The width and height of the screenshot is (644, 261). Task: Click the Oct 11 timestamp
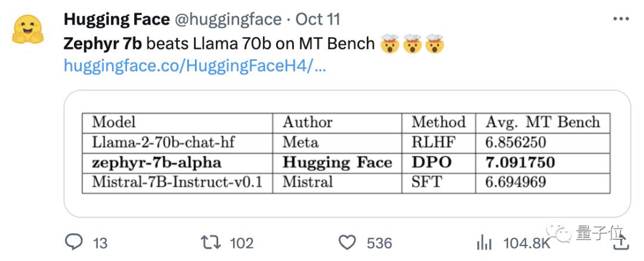pyautogui.click(x=318, y=19)
